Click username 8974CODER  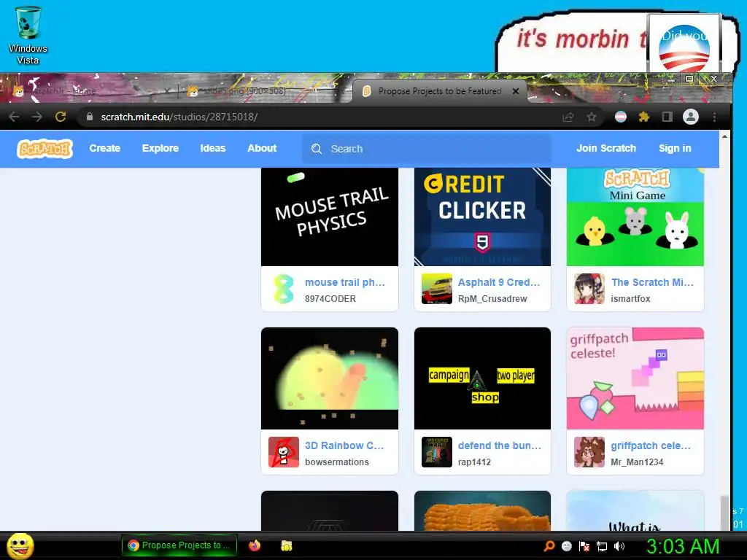(330, 298)
